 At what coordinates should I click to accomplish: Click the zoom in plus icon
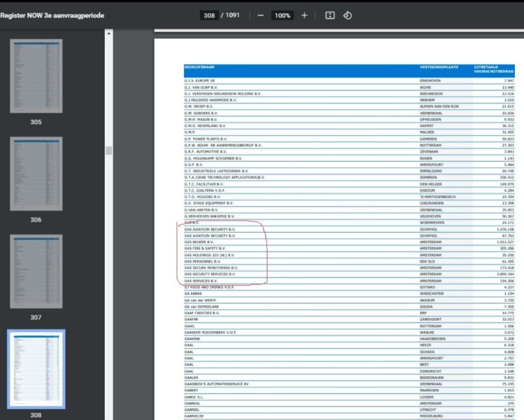304,15
